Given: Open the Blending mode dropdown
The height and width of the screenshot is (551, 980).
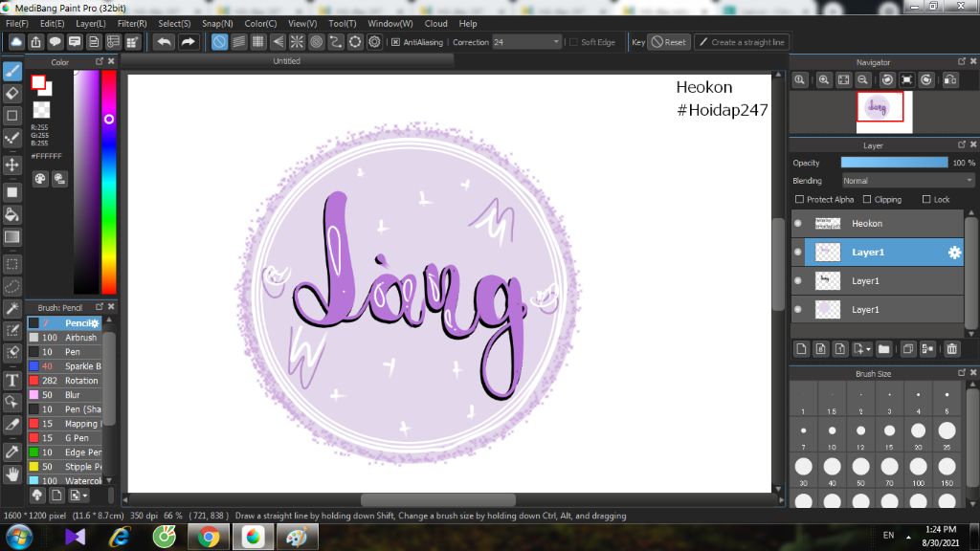Looking at the screenshot, I should (907, 181).
